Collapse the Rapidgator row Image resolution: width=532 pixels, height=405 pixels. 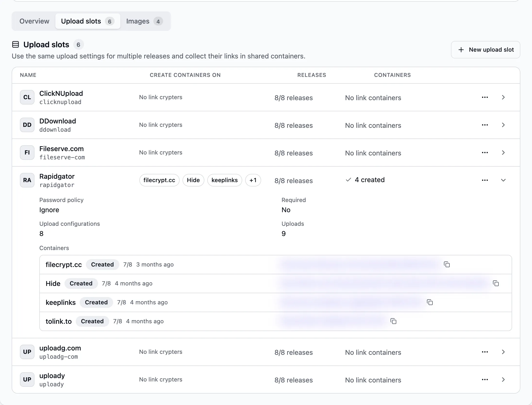point(503,180)
